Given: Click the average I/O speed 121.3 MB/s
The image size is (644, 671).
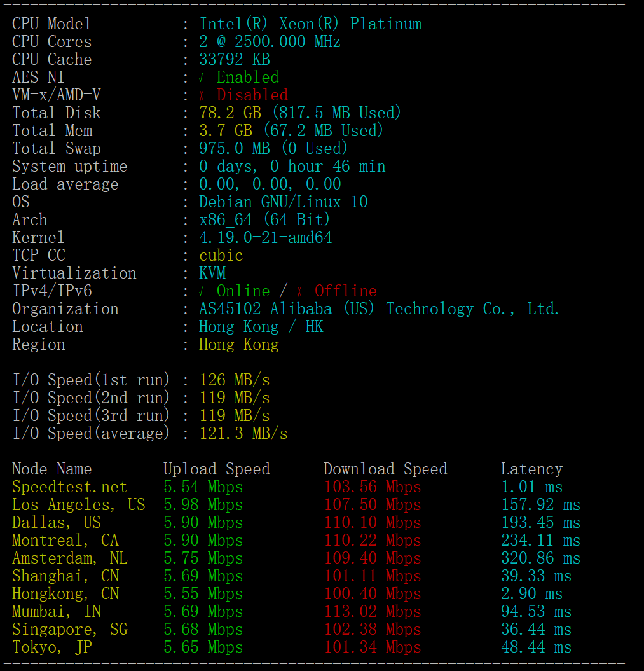Looking at the screenshot, I should [x=243, y=434].
